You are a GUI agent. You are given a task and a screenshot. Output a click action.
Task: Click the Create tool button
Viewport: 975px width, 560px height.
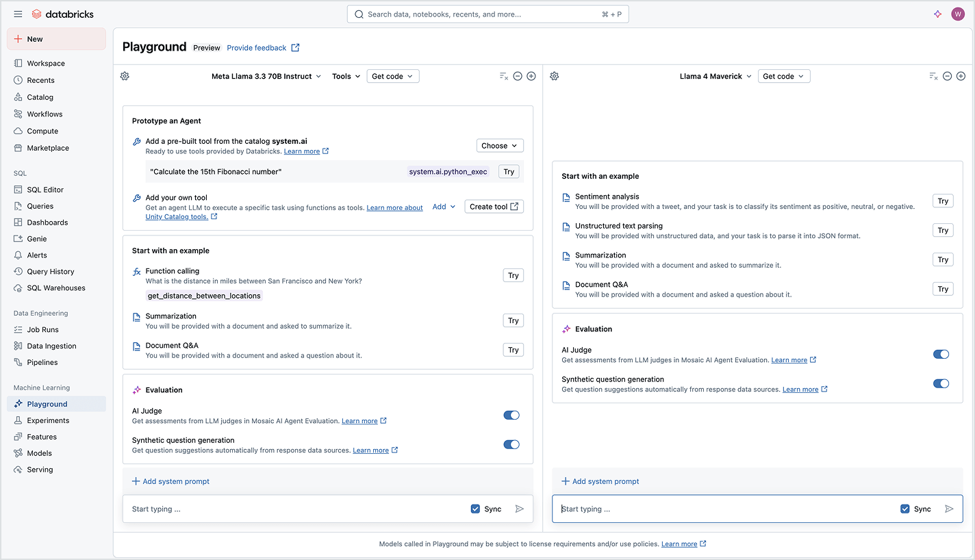[494, 207]
